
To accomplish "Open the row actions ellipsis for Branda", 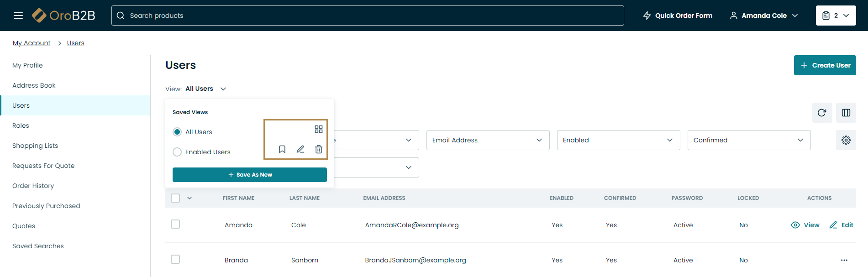I will tap(844, 260).
